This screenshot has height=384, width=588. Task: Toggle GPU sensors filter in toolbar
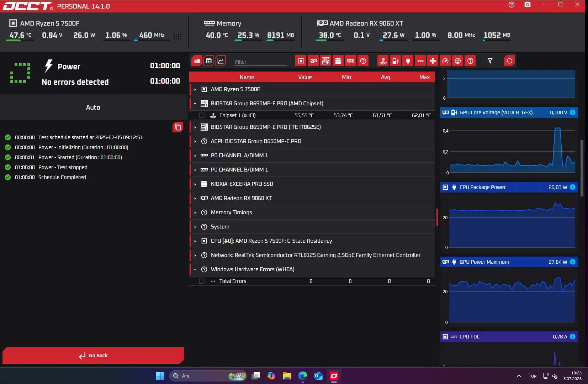pyautogui.click(x=313, y=61)
